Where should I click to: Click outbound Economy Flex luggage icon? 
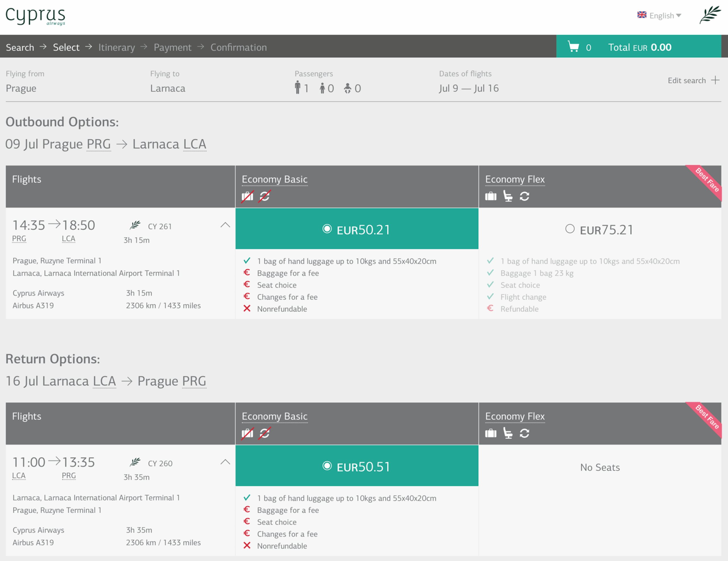click(x=491, y=196)
